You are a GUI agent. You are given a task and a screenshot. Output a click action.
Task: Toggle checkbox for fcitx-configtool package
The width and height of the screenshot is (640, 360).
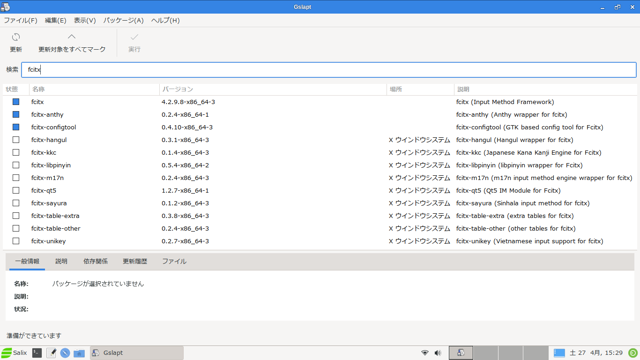[16, 127]
